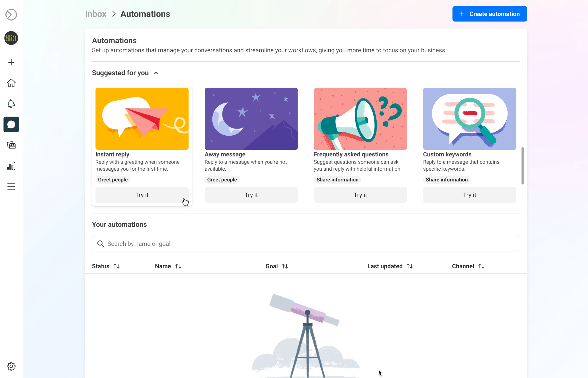Open notifications bell in sidebar
The image size is (588, 378).
click(11, 104)
